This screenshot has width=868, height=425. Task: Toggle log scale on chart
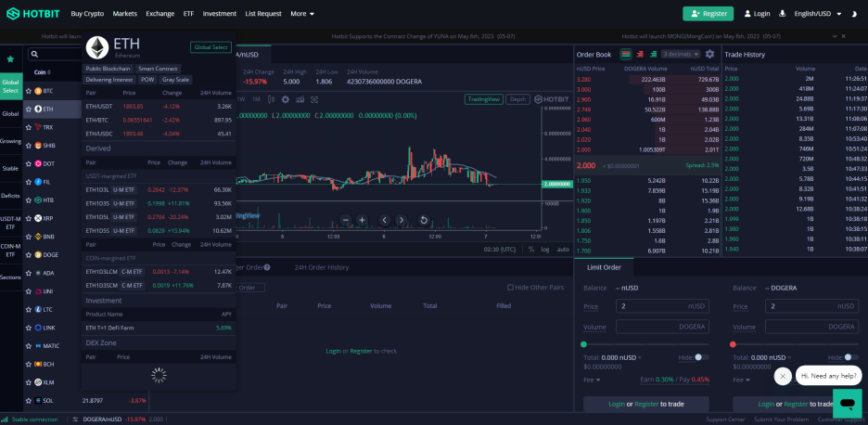point(545,250)
